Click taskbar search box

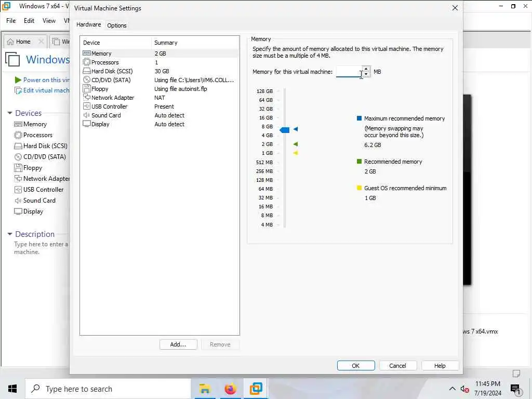[x=108, y=389]
